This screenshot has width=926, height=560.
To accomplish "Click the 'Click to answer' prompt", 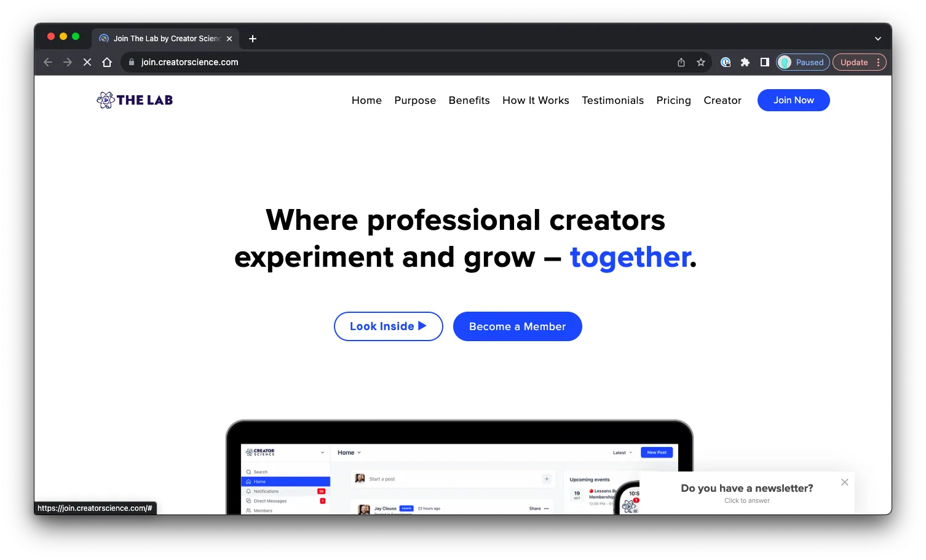I will point(747,500).
